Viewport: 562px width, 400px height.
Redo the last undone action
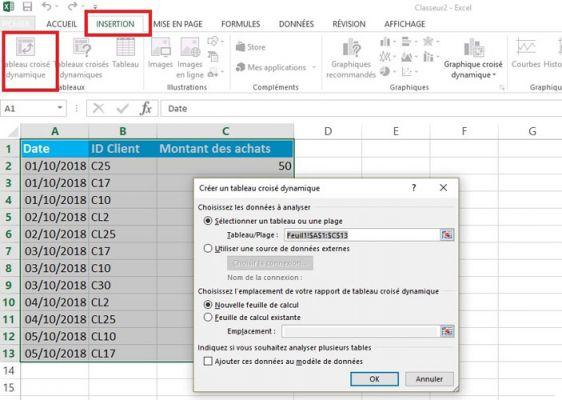point(73,6)
